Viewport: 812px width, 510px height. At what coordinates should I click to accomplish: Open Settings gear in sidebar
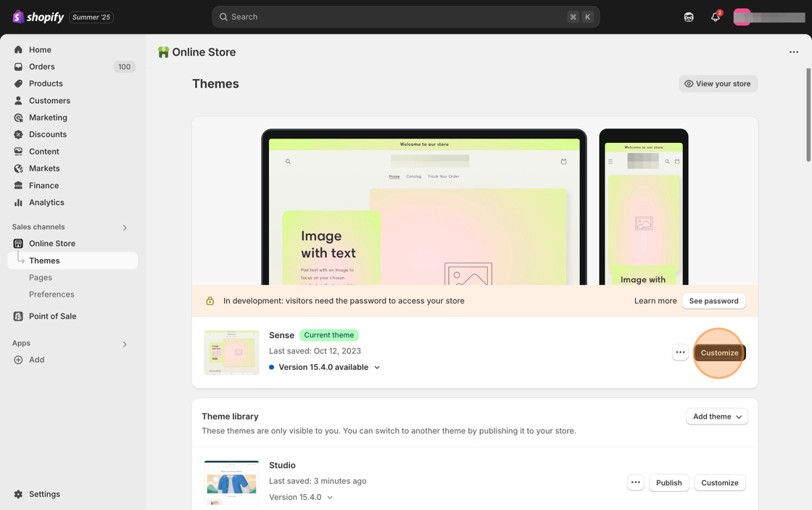coord(19,494)
